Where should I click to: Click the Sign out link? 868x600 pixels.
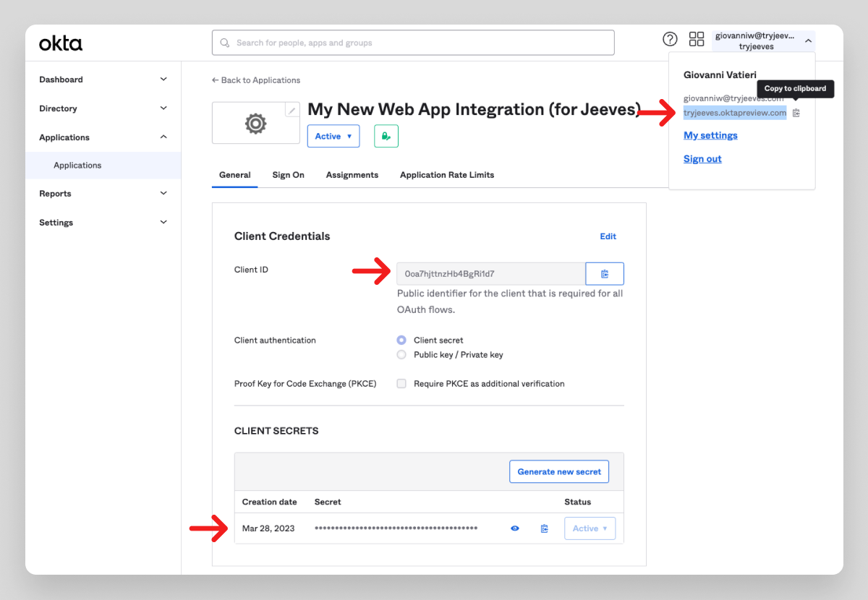coord(702,159)
